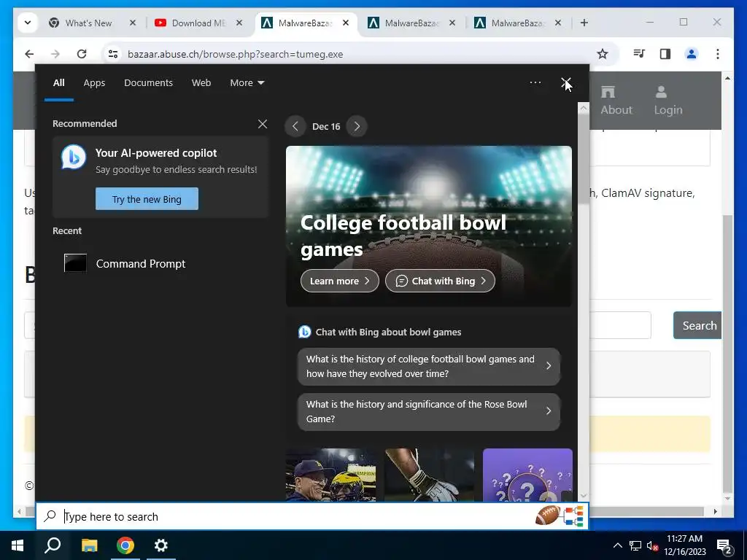
Task: Open Chrome three-dot menu
Action: [718, 54]
